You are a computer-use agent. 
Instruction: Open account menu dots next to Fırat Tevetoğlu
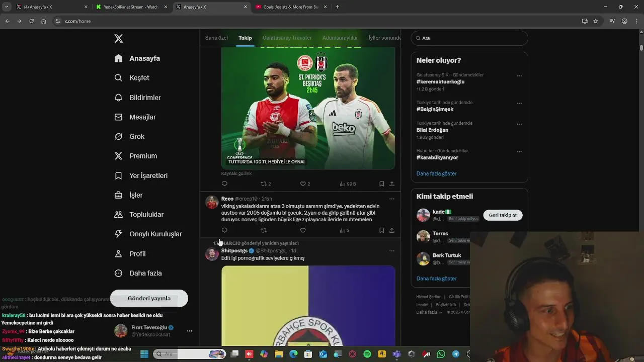[x=190, y=331]
